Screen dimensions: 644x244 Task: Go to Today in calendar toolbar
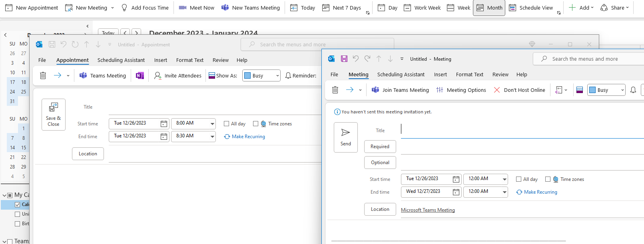click(x=303, y=8)
